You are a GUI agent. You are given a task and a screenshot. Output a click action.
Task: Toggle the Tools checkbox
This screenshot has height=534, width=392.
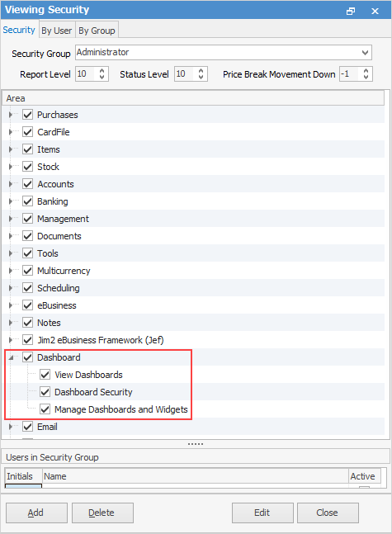click(27, 253)
